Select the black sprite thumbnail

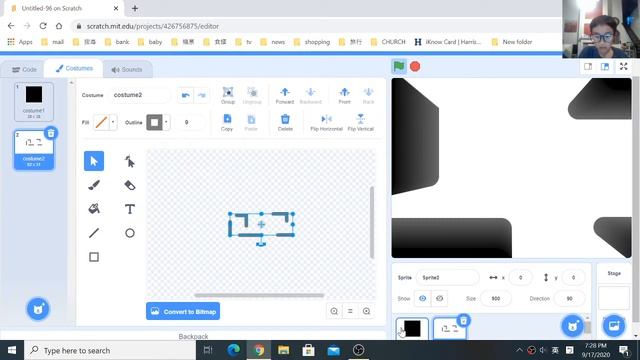pyautogui.click(x=412, y=329)
